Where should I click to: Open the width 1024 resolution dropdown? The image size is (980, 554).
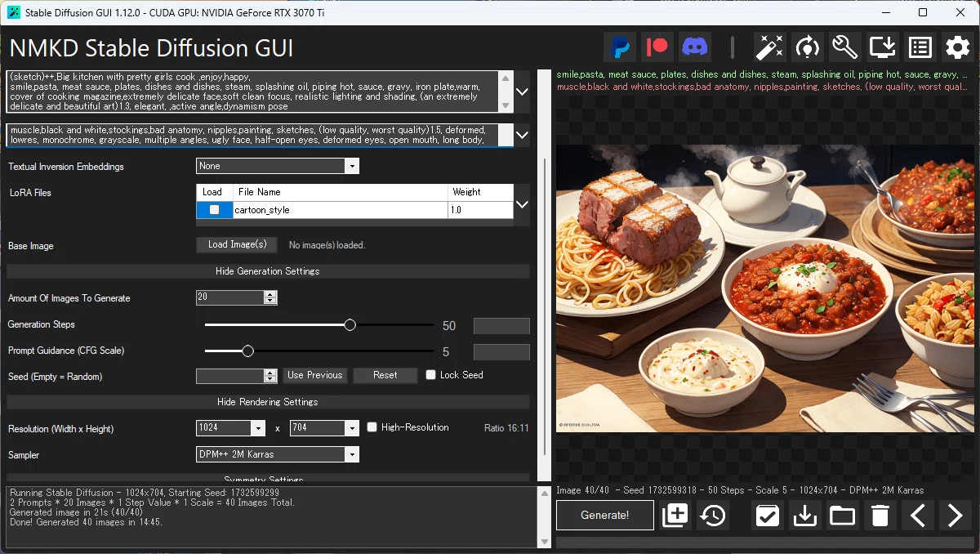click(x=231, y=428)
